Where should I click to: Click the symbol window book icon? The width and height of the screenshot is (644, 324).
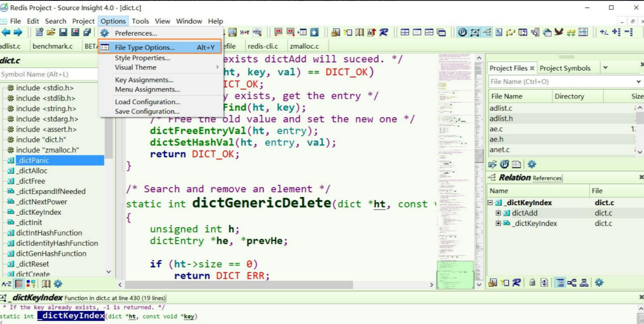[x=46, y=284]
